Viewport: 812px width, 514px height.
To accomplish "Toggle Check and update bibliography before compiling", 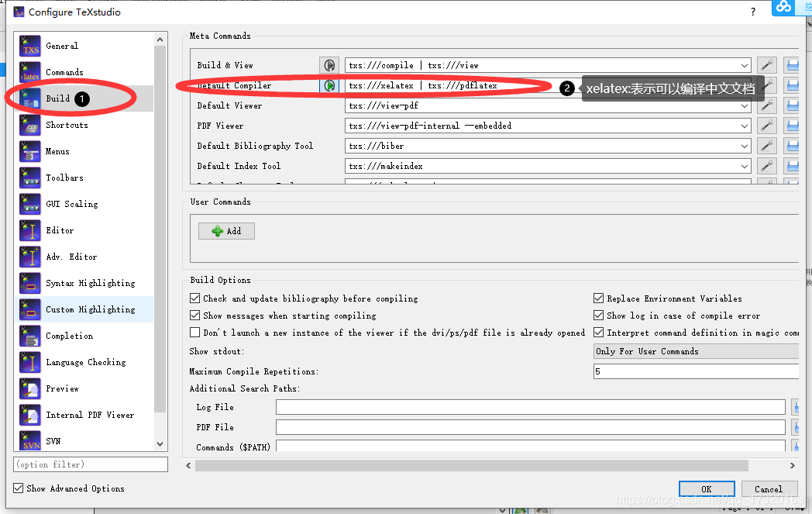I will click(x=194, y=298).
